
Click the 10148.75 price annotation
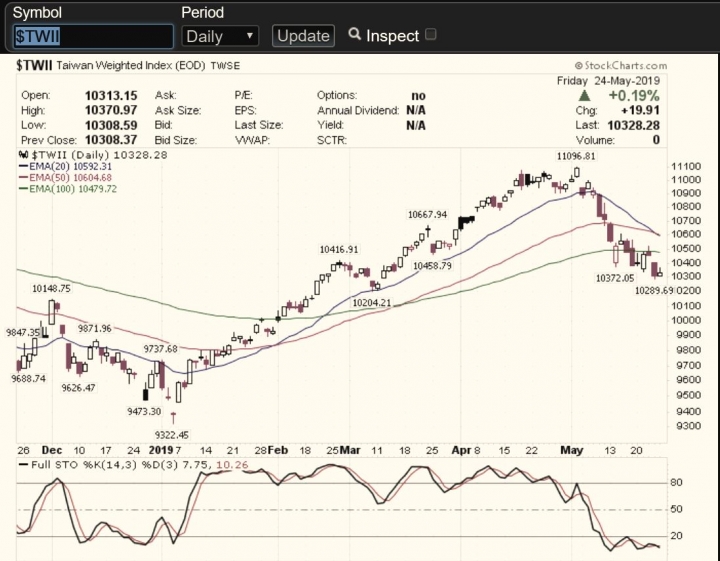pyautogui.click(x=51, y=288)
